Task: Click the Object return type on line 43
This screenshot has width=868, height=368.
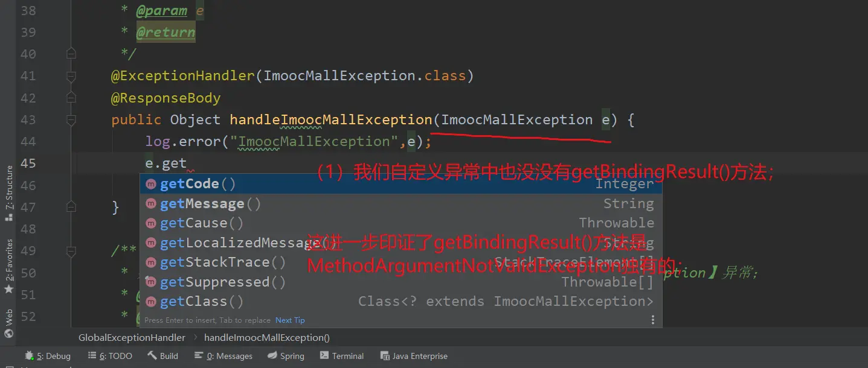Action: [195, 119]
